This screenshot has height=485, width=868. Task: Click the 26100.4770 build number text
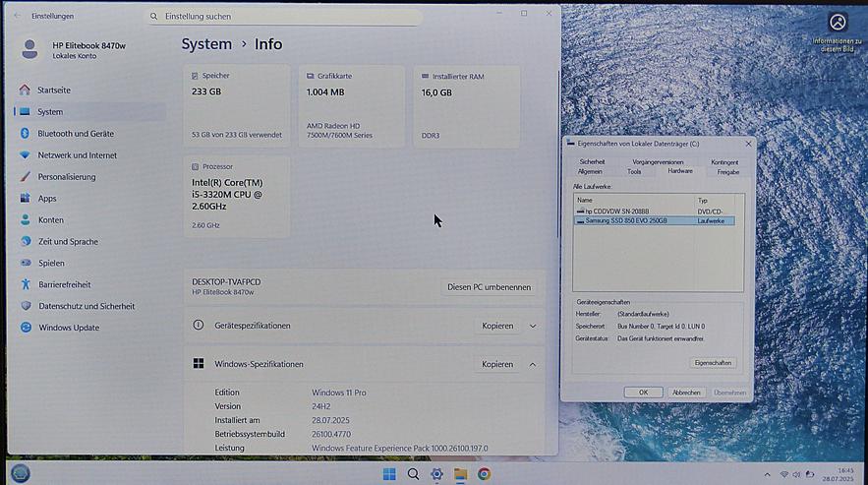click(331, 434)
